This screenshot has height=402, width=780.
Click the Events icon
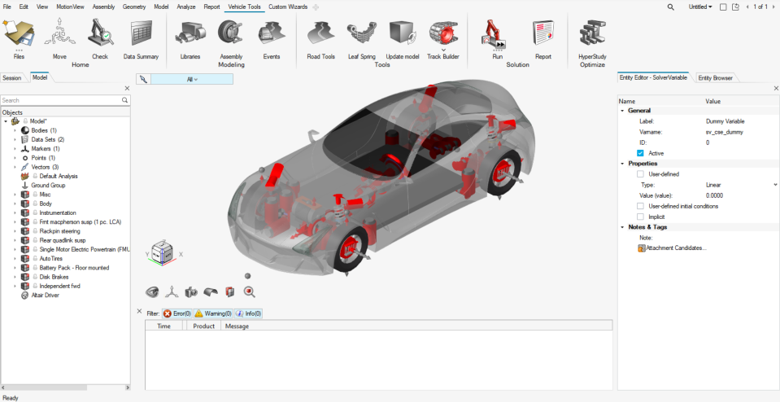[271, 36]
